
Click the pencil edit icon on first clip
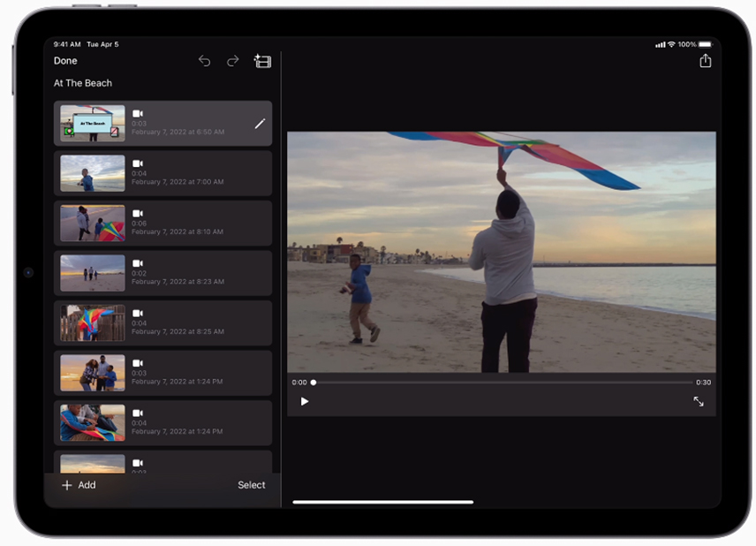coord(260,124)
